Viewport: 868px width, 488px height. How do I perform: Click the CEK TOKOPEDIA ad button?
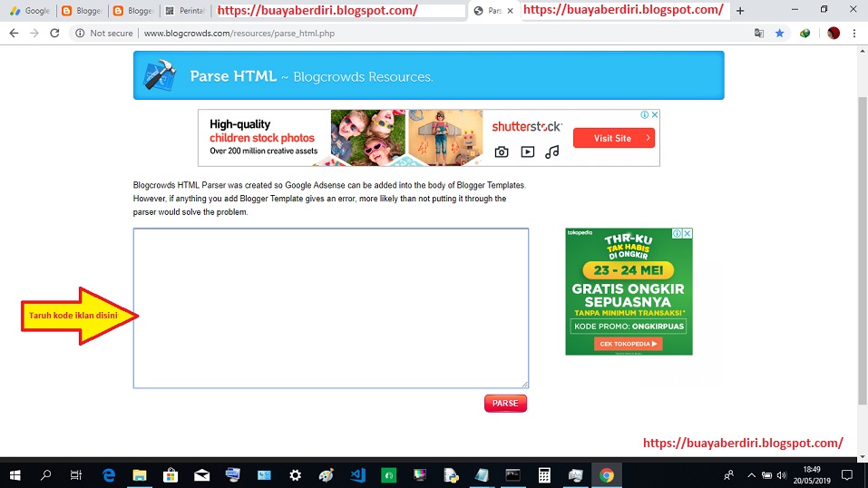point(629,344)
